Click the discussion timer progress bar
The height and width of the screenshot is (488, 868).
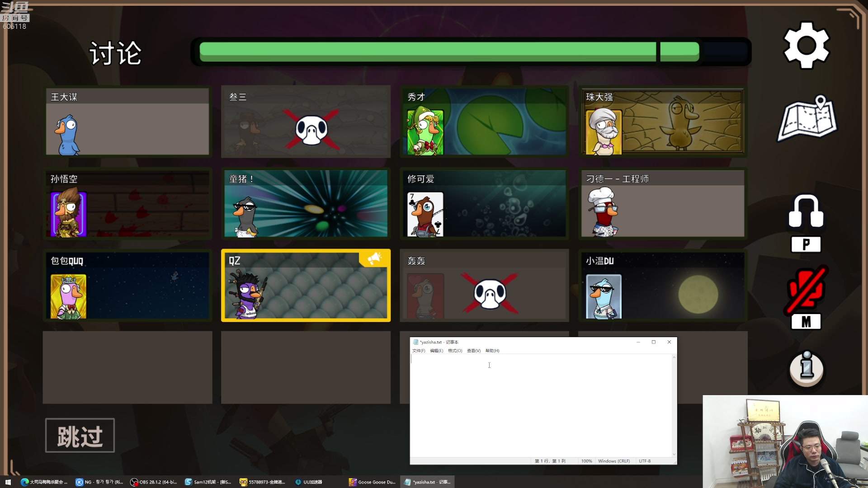(471, 52)
